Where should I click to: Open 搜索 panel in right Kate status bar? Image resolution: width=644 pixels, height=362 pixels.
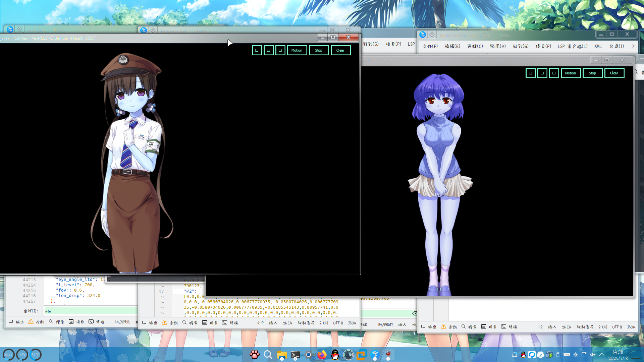tap(469, 327)
